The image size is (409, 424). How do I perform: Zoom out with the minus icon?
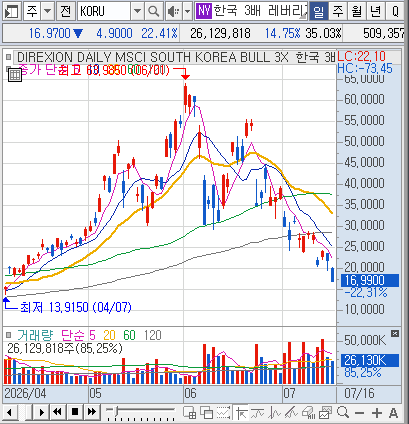[360, 413]
